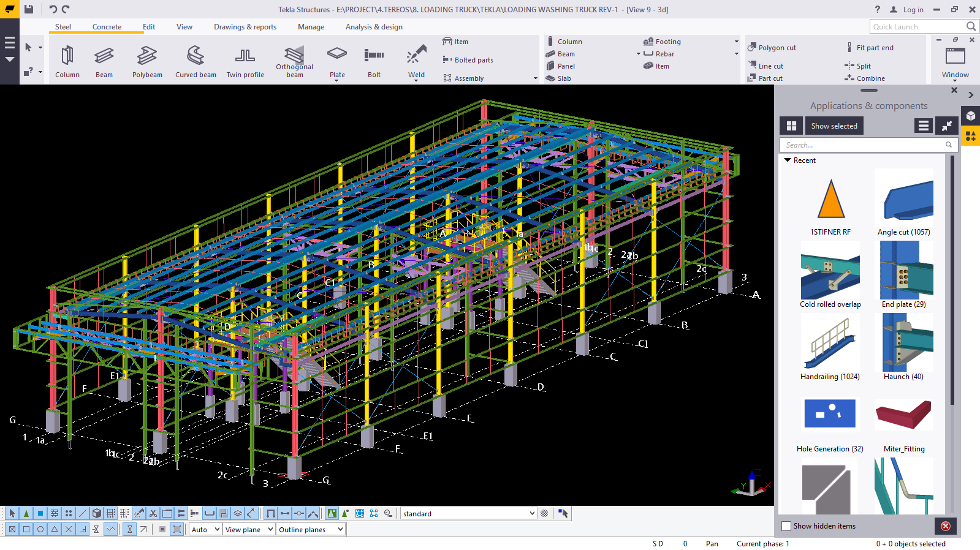Save the model with the floppy icon
The width and height of the screenshot is (980, 550).
coord(29,9)
